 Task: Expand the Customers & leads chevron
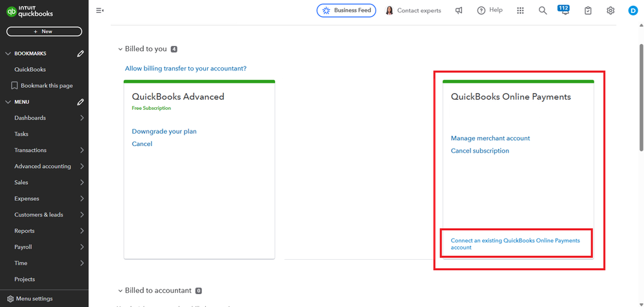tap(82, 215)
